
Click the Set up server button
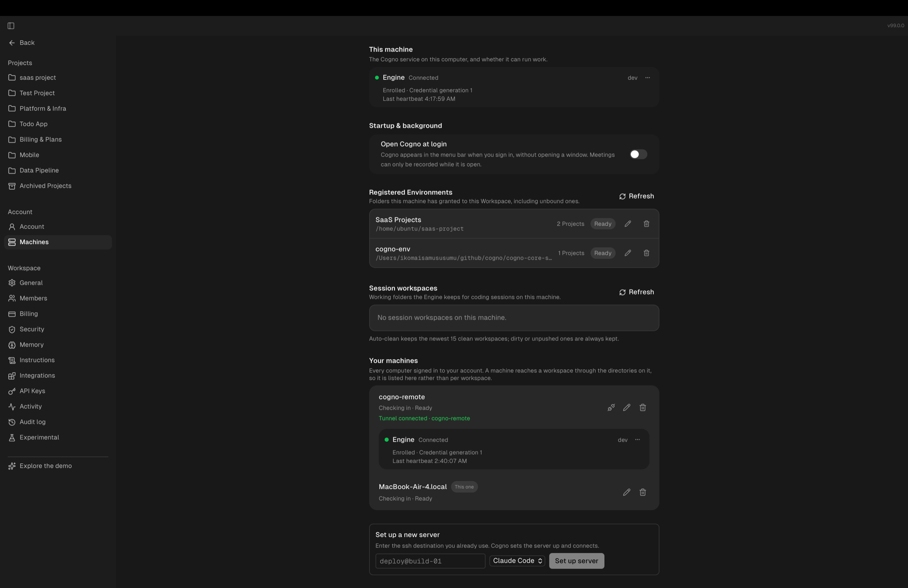tap(577, 561)
